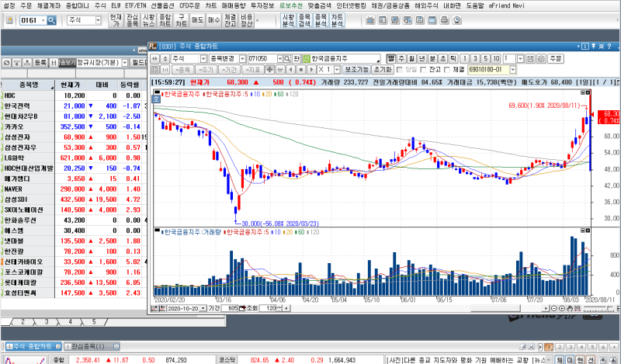The height and width of the screenshot is (364, 621).
Task: Select the tick (틱) period toggle
Action: click(x=453, y=59)
